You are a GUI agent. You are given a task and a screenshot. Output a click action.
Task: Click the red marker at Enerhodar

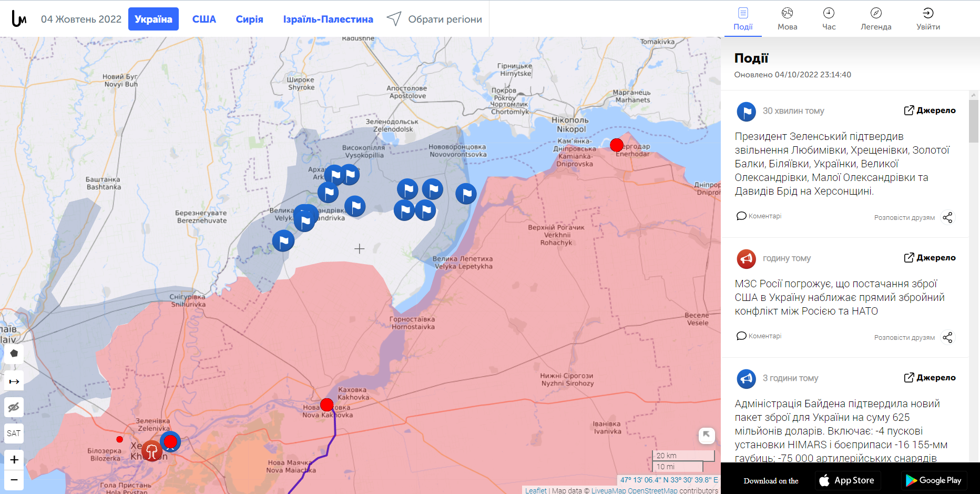(x=617, y=145)
